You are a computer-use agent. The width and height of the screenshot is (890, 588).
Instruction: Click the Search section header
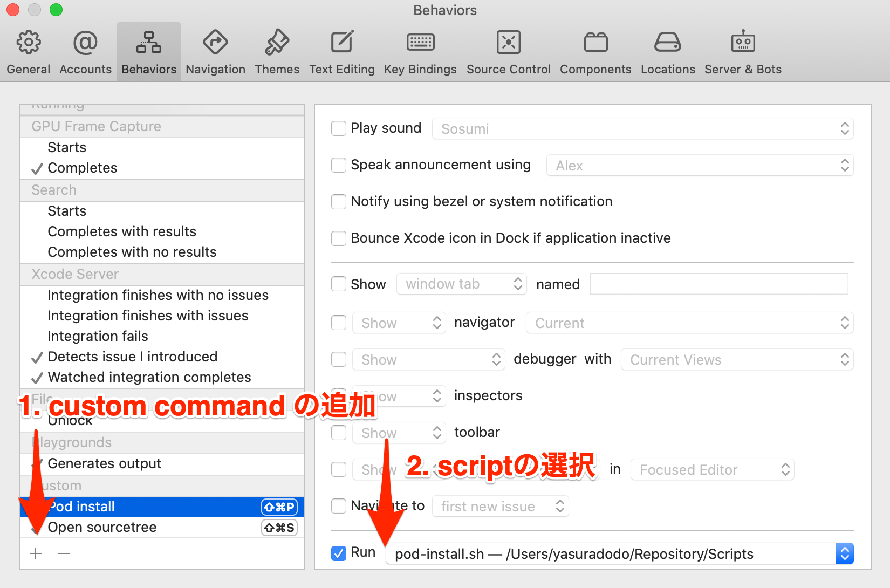(x=162, y=190)
